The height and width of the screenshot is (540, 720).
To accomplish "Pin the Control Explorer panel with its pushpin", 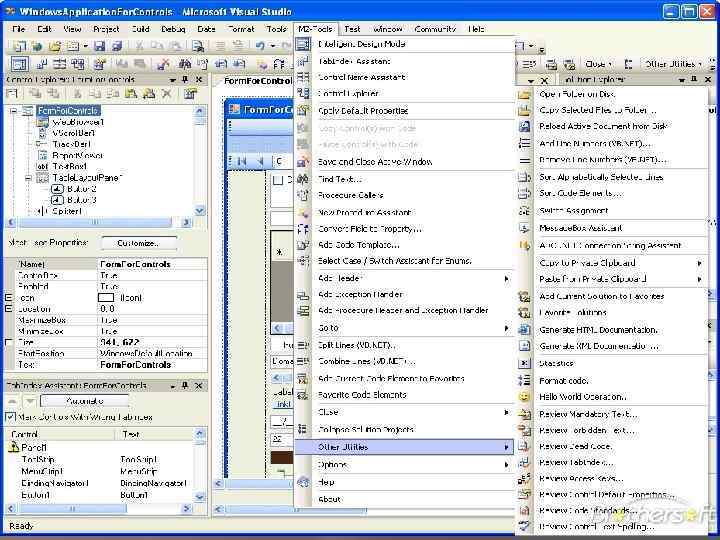I will coord(185,79).
